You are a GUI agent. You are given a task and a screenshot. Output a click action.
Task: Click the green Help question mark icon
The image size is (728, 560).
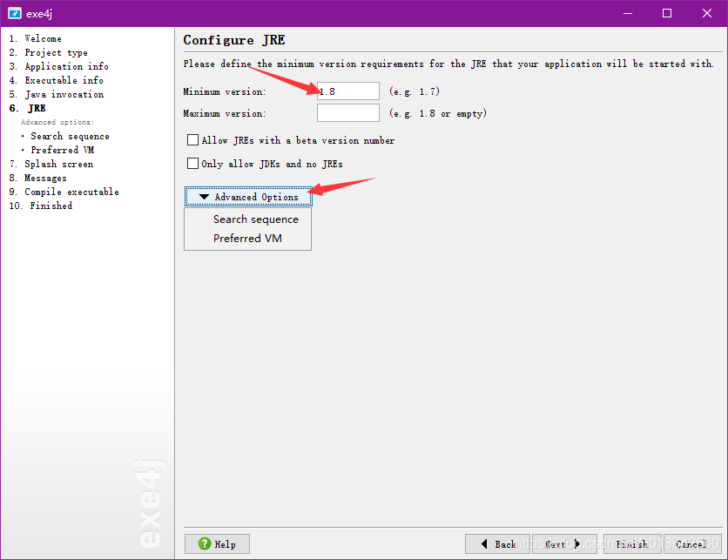[x=205, y=543]
